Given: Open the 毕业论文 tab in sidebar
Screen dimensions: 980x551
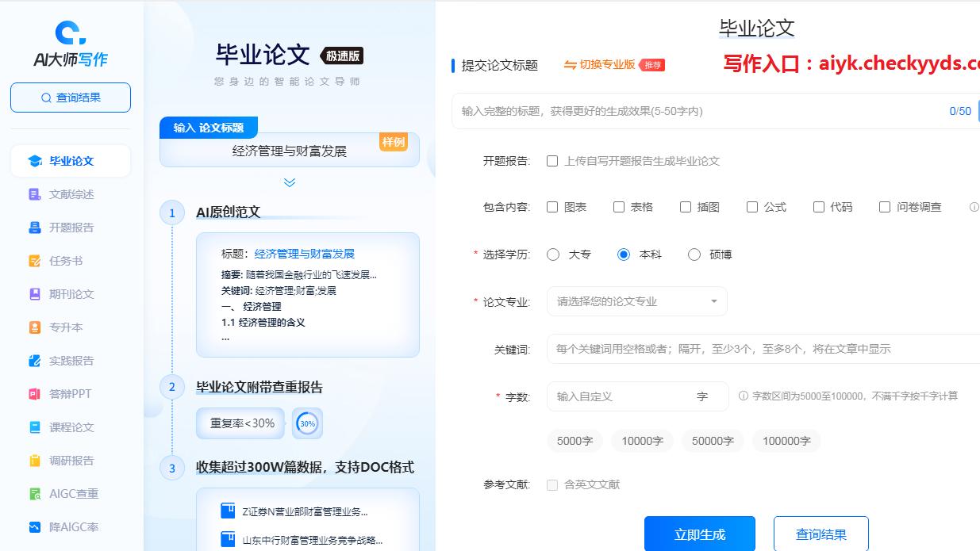Looking at the screenshot, I should [70, 161].
